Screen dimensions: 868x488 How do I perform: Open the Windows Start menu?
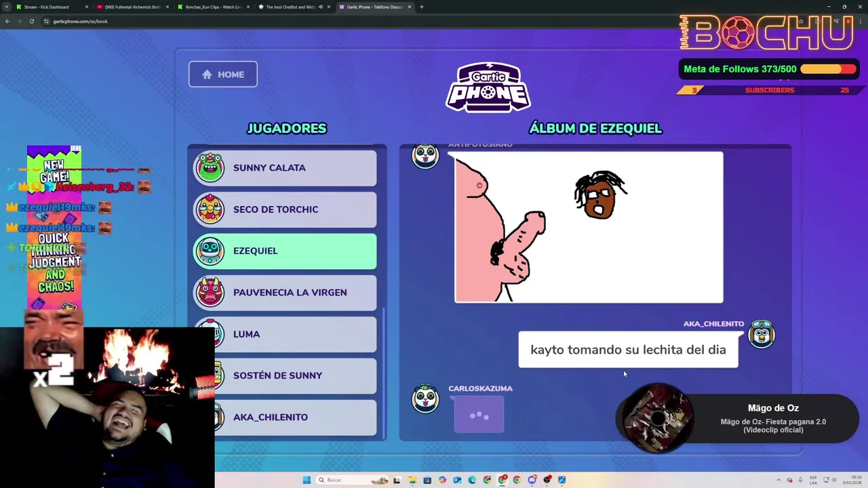click(307, 480)
